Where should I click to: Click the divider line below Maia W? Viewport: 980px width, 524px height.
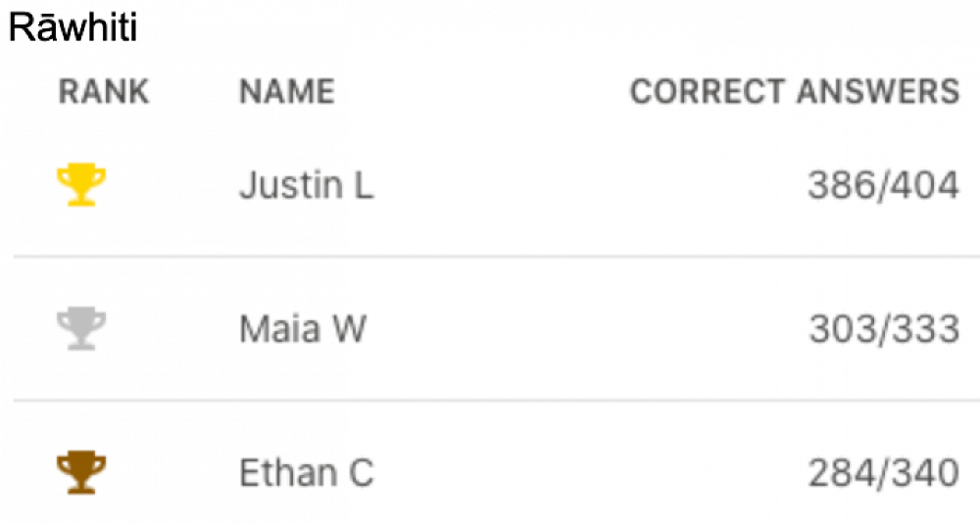pyautogui.click(x=490, y=401)
